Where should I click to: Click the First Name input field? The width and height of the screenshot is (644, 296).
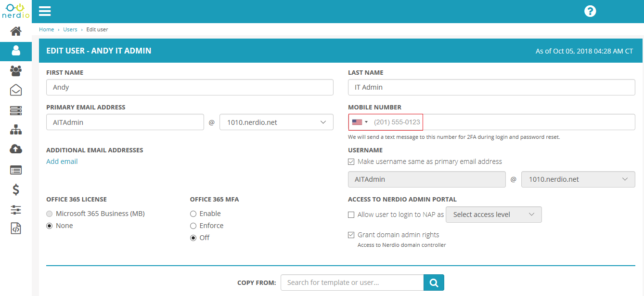(x=190, y=87)
